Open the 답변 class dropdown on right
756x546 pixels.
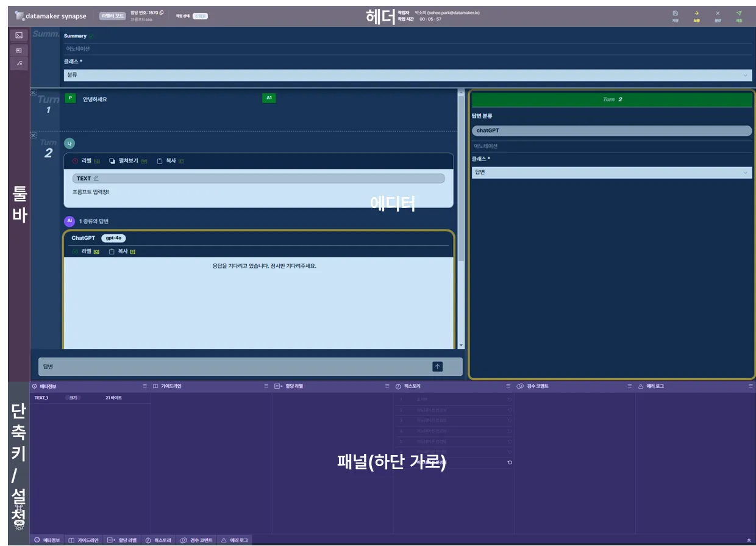(612, 173)
